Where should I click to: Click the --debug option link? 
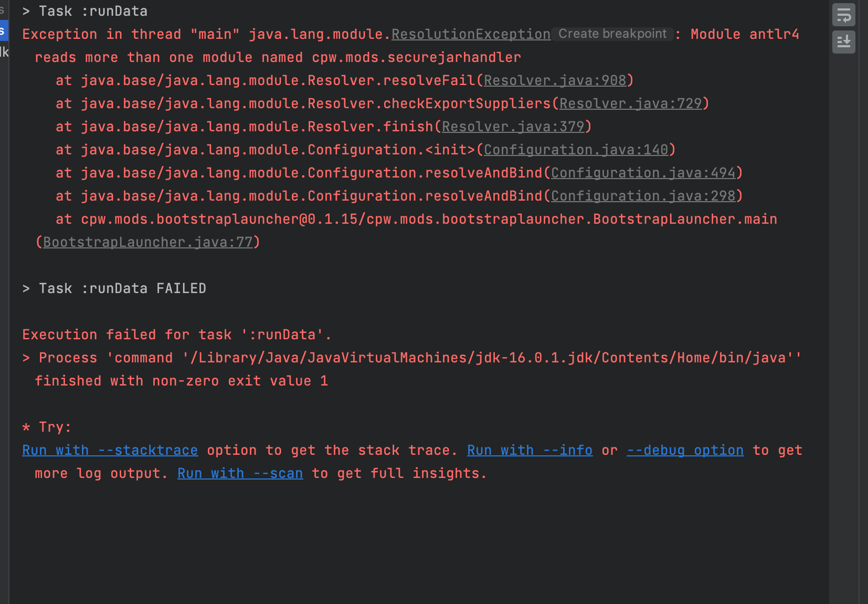pyautogui.click(x=685, y=450)
